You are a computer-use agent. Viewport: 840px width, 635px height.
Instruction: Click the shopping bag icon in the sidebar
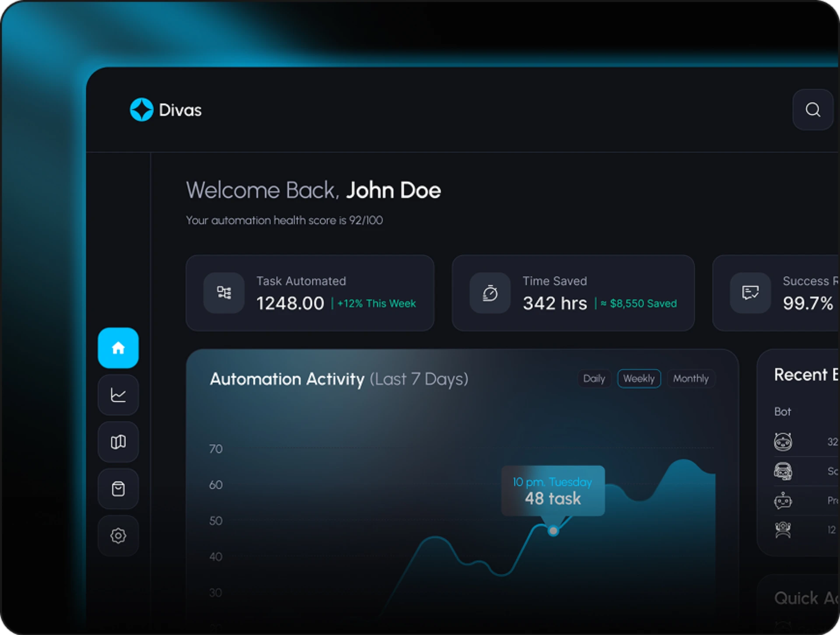click(x=118, y=489)
